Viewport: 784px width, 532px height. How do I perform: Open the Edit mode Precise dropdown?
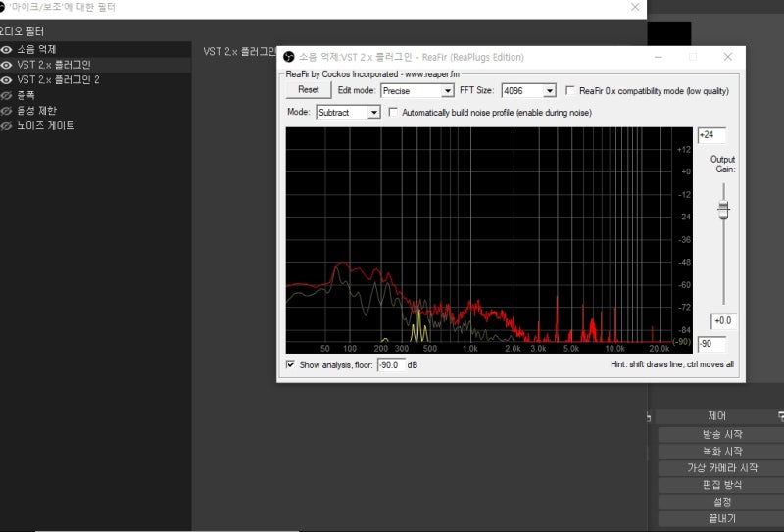[417, 91]
